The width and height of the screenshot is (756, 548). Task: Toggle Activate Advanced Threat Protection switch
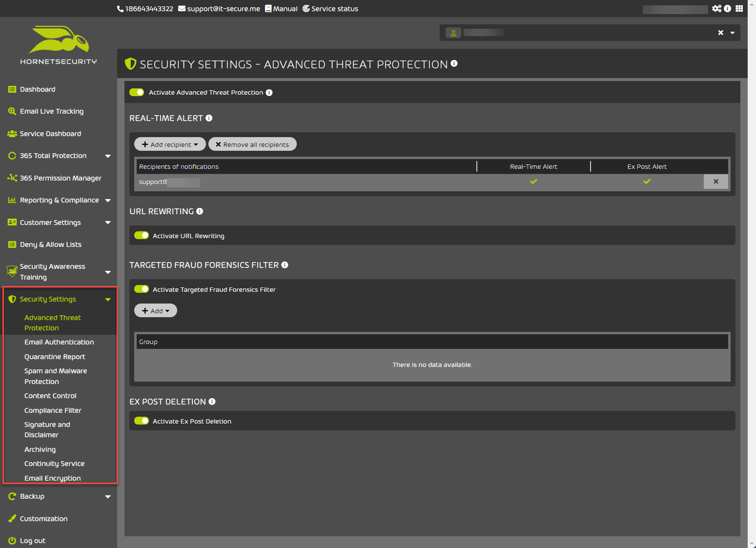pos(137,92)
